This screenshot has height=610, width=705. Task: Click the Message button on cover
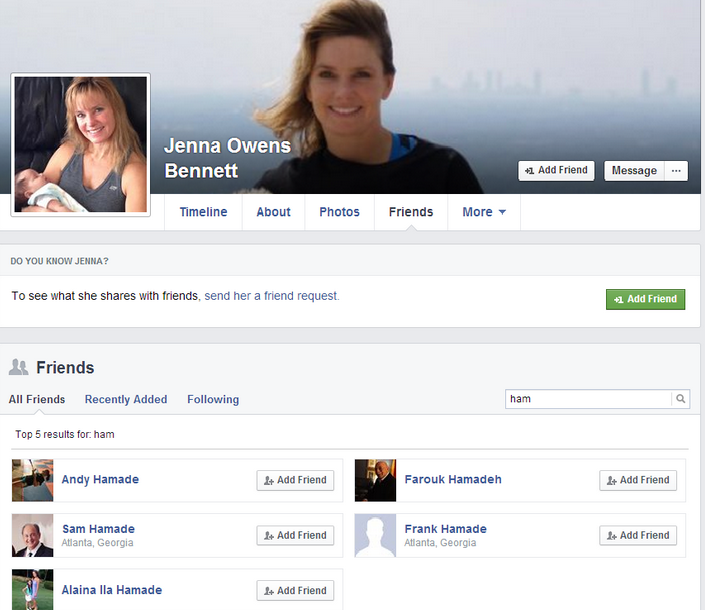634,171
